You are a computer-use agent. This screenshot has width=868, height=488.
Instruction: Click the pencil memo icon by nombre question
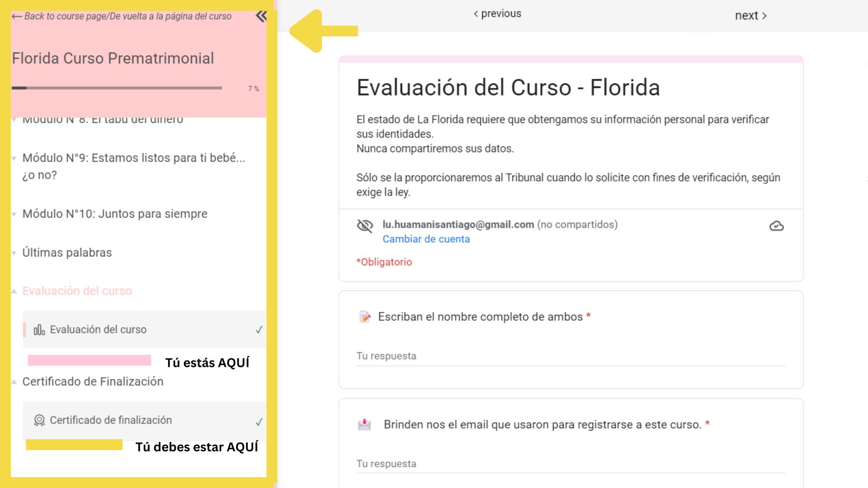click(365, 317)
